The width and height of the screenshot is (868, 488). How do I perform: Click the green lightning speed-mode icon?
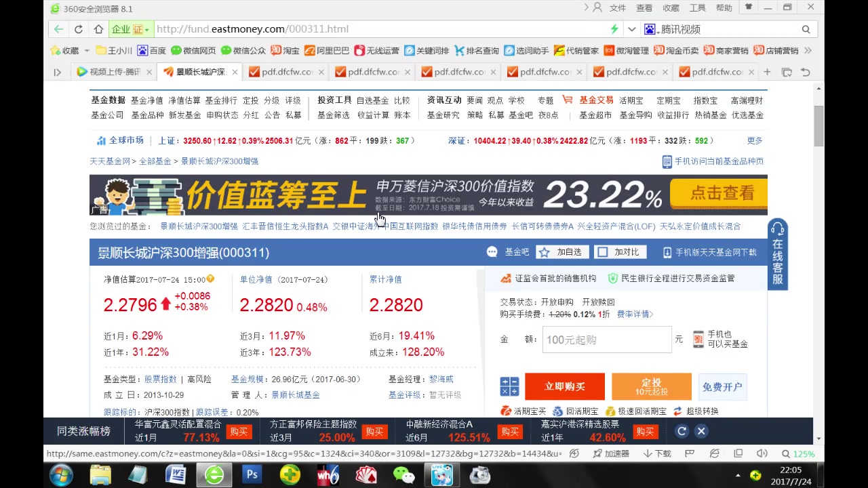[x=614, y=29]
